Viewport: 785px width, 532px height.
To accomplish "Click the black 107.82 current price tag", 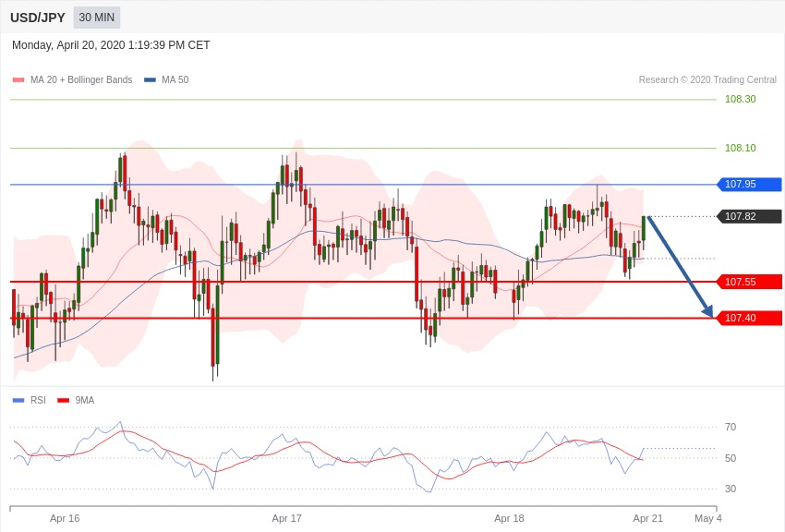I will coord(750,216).
